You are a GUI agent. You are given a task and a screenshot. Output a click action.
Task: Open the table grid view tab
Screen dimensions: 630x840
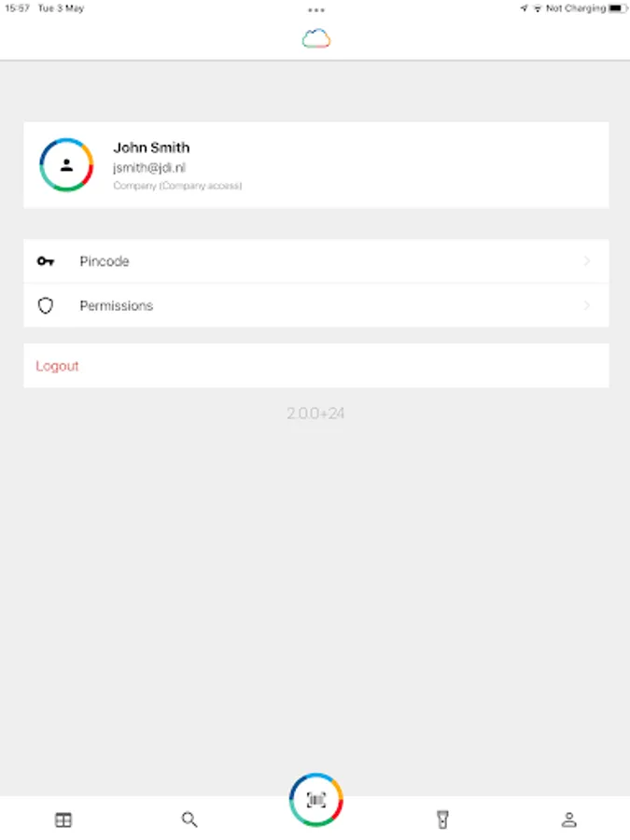coord(63,819)
